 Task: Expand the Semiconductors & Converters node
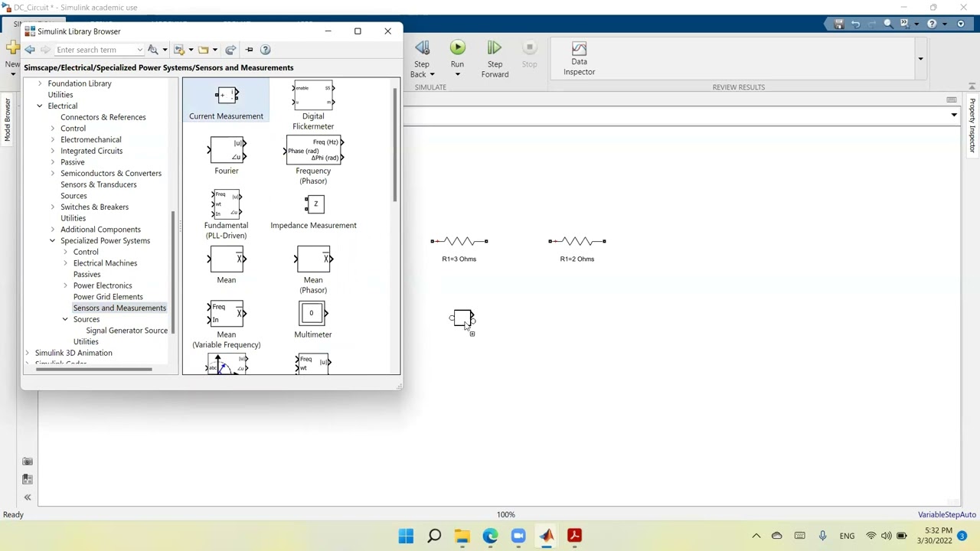[53, 174]
